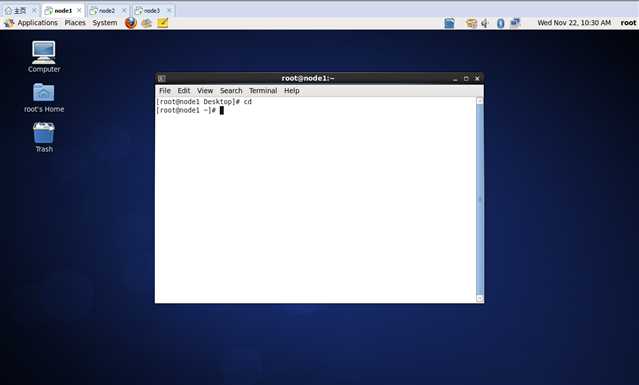Switch to the node2 VM tab
This screenshot has width=639, height=385.
tap(107, 10)
